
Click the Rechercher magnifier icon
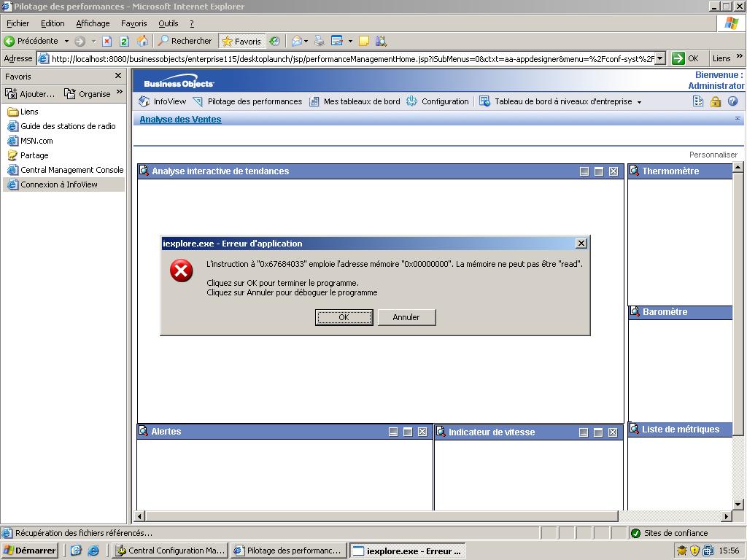click(x=163, y=41)
